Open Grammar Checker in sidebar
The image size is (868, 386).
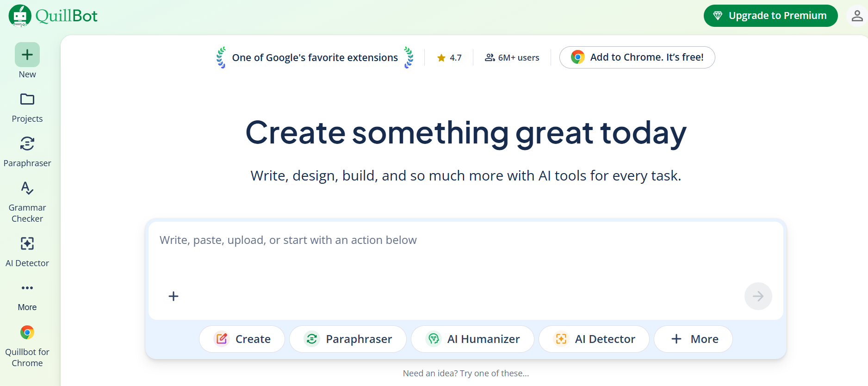(x=27, y=203)
